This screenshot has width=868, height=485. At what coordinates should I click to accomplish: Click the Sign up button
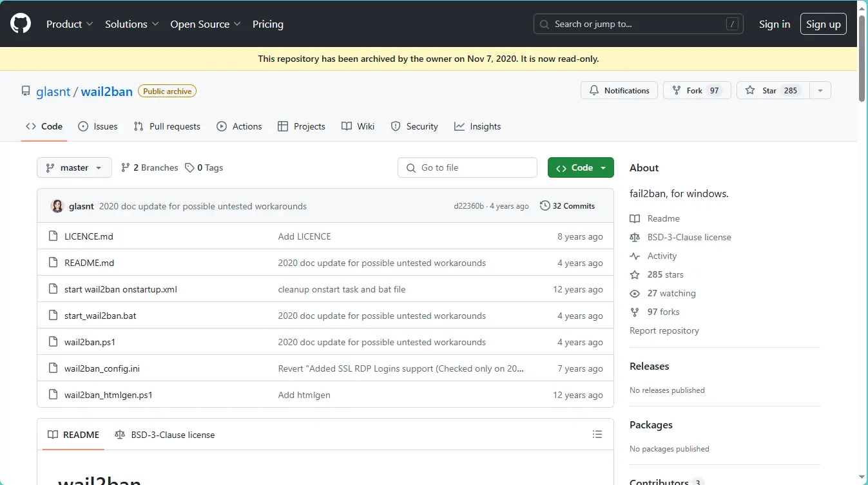pyautogui.click(x=823, y=24)
